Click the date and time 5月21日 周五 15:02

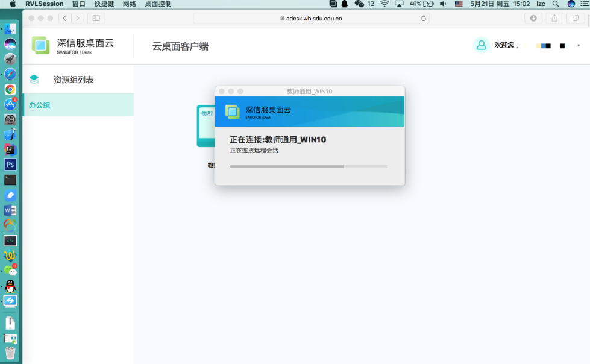[500, 4]
